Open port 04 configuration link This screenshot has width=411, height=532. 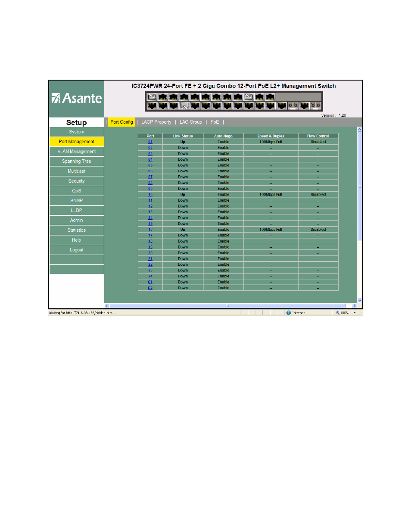pos(150,159)
